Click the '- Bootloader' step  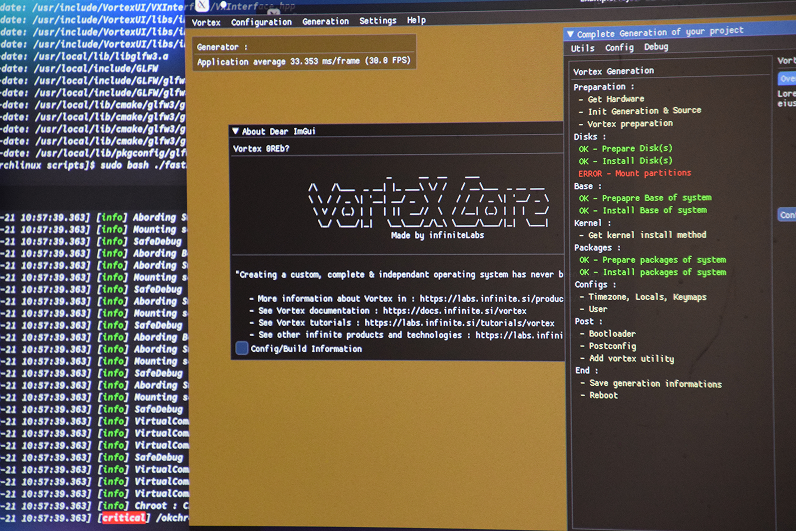click(x=608, y=334)
